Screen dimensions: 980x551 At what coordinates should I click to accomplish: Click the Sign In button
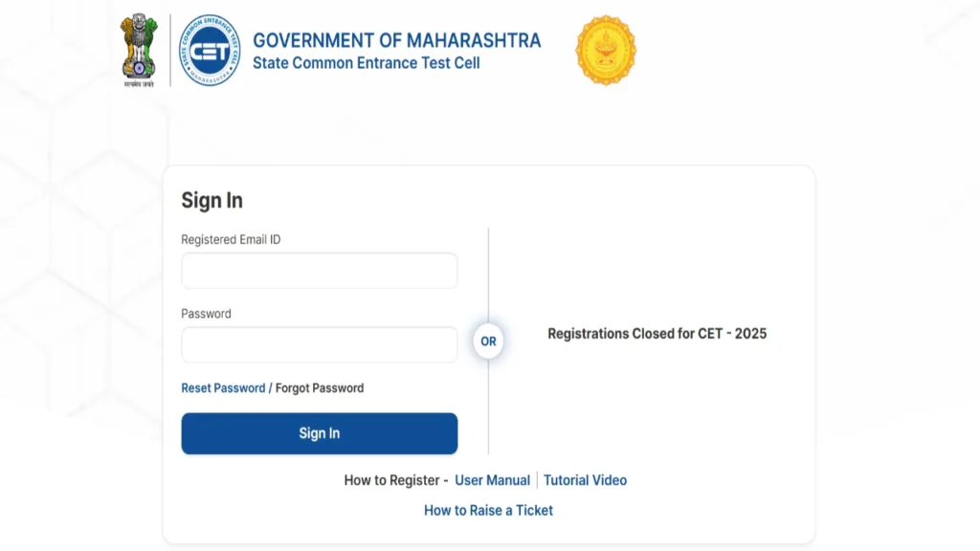(319, 433)
